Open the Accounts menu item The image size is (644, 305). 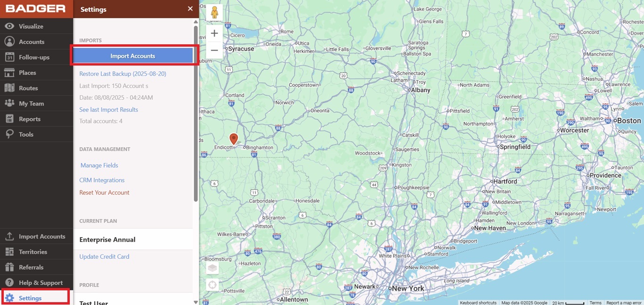tap(36, 41)
